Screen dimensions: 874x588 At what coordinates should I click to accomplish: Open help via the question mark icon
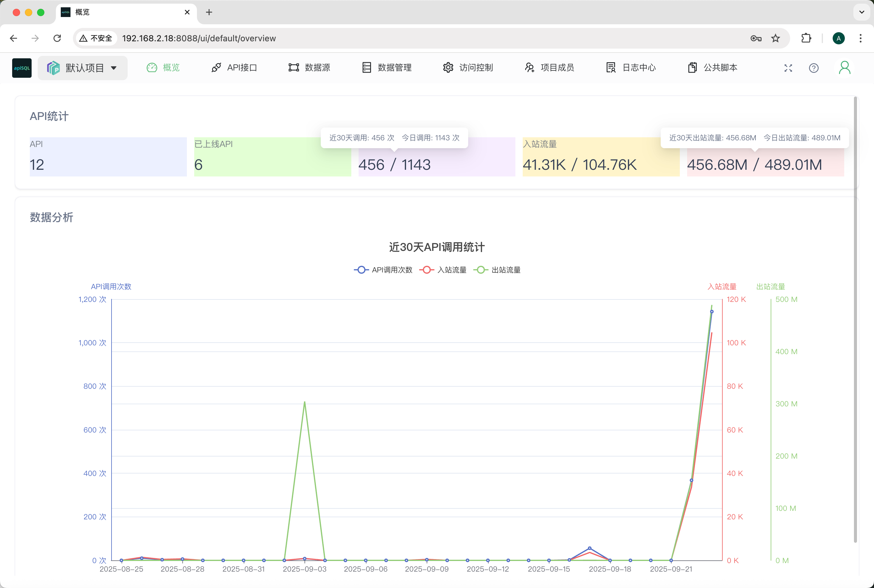[814, 68]
